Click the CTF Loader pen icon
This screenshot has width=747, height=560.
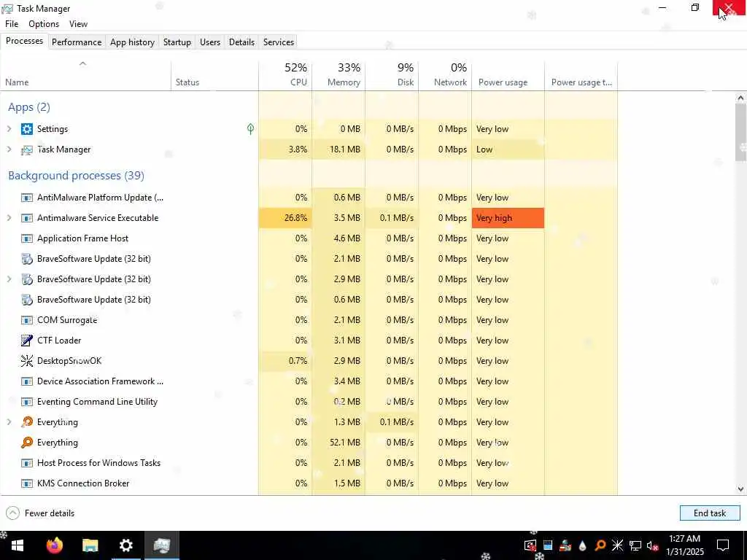pos(27,341)
